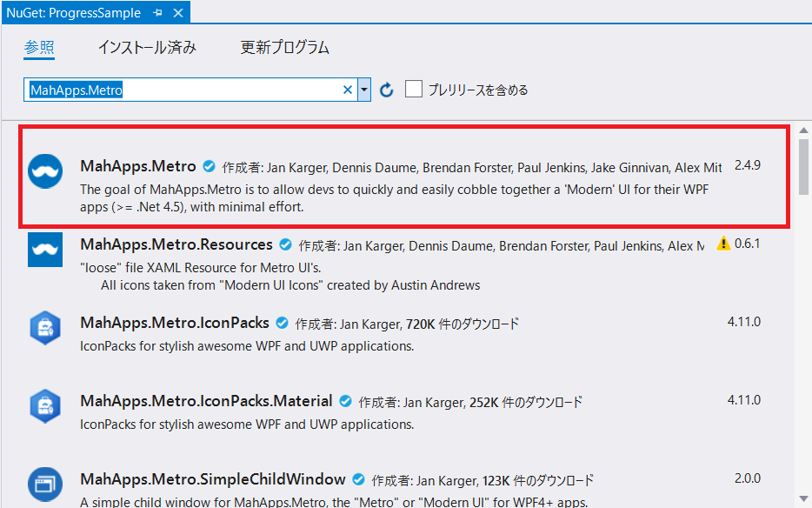Image resolution: width=812 pixels, height=508 pixels.
Task: Click verified badge beside MahApps.Metro.IconPacks.Material
Action: click(345, 401)
